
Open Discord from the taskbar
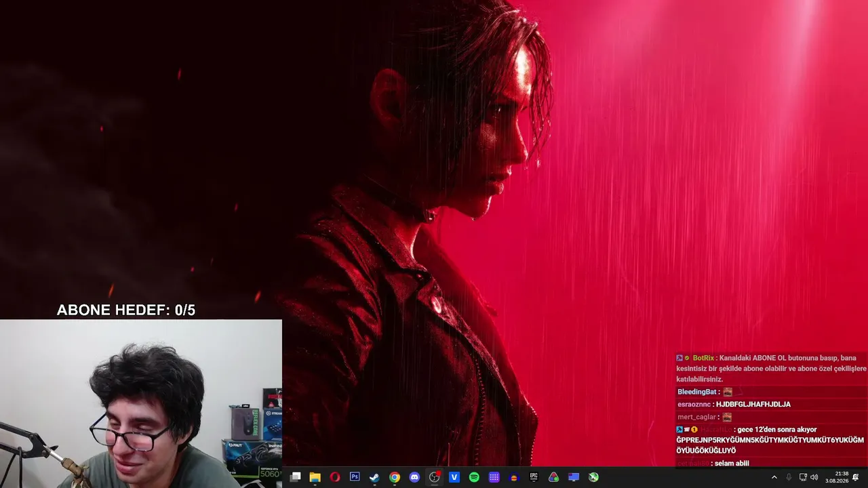click(414, 477)
